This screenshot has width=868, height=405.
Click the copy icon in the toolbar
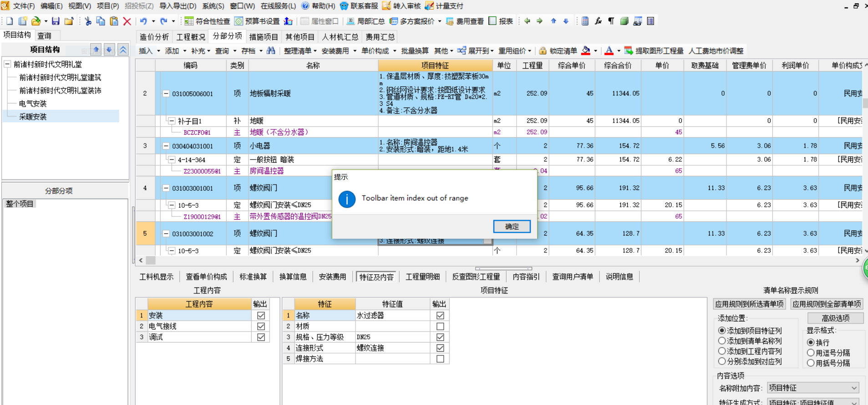click(101, 21)
